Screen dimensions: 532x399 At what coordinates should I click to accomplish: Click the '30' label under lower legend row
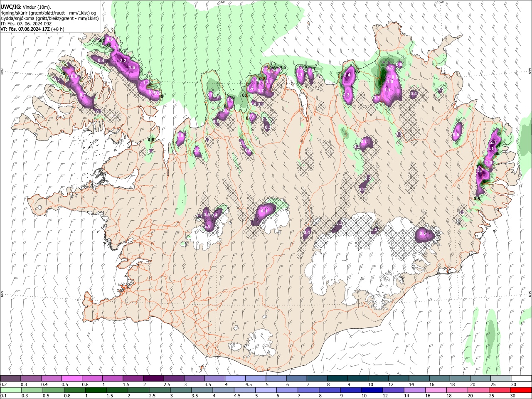(513, 396)
